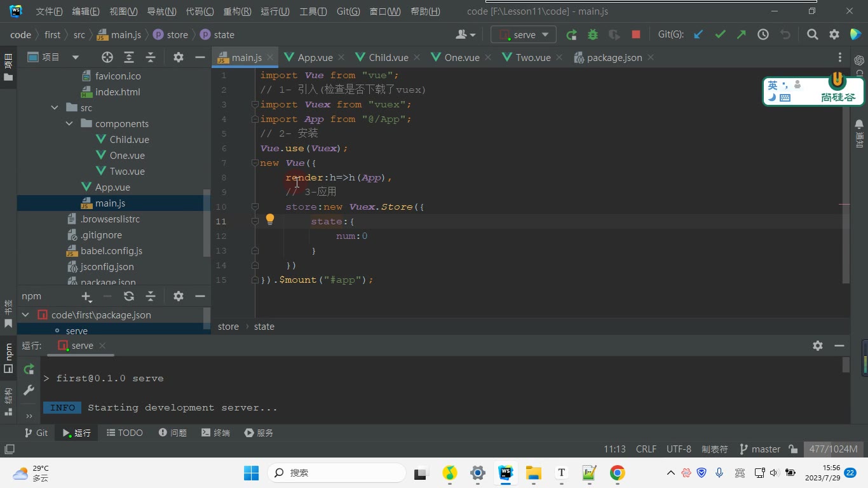Click the UTF-8 encoding in status bar

pyautogui.click(x=679, y=449)
